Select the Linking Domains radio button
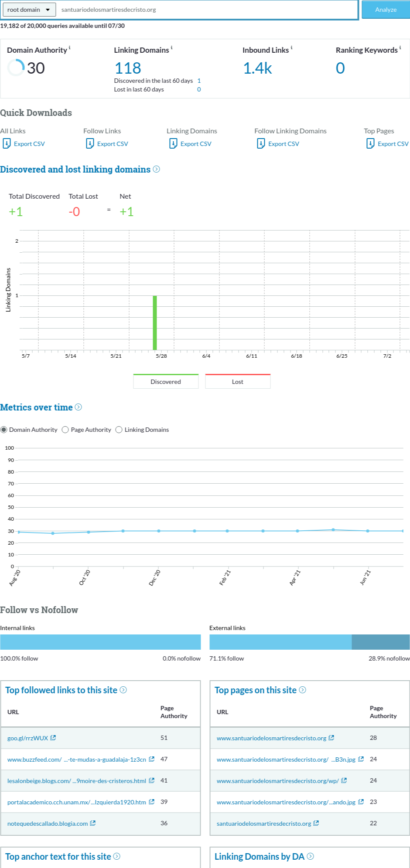The width and height of the screenshot is (410, 868). pos(119,430)
